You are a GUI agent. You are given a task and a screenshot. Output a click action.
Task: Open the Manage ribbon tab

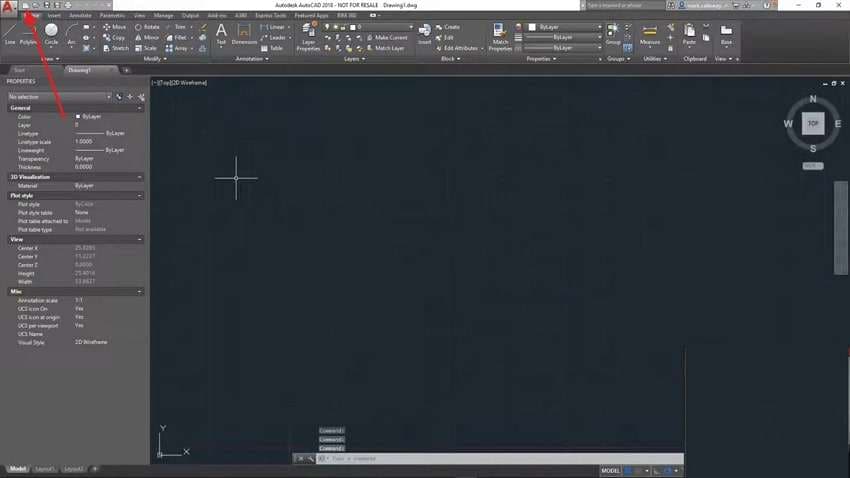pyautogui.click(x=163, y=16)
